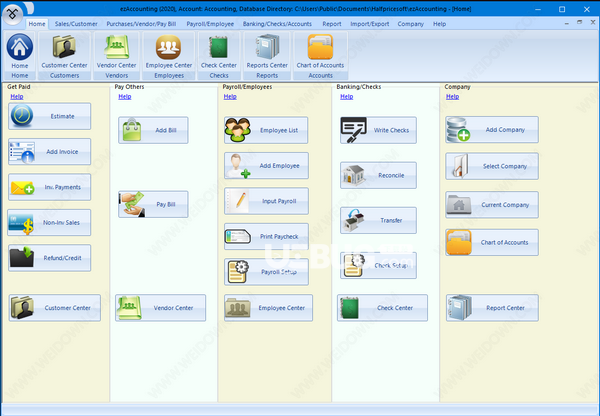Image resolution: width=600 pixels, height=416 pixels.
Task: Open Input Payroll
Action: [x=266, y=201]
